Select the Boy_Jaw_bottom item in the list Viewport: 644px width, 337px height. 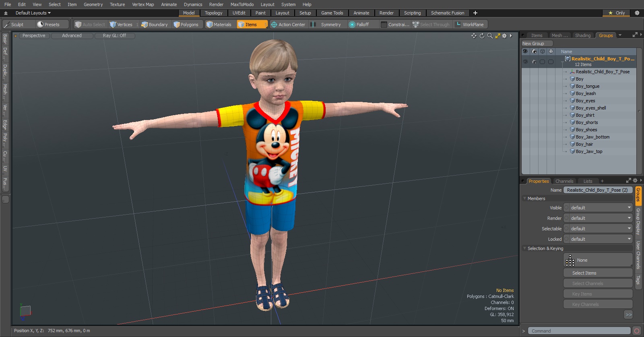coord(592,137)
